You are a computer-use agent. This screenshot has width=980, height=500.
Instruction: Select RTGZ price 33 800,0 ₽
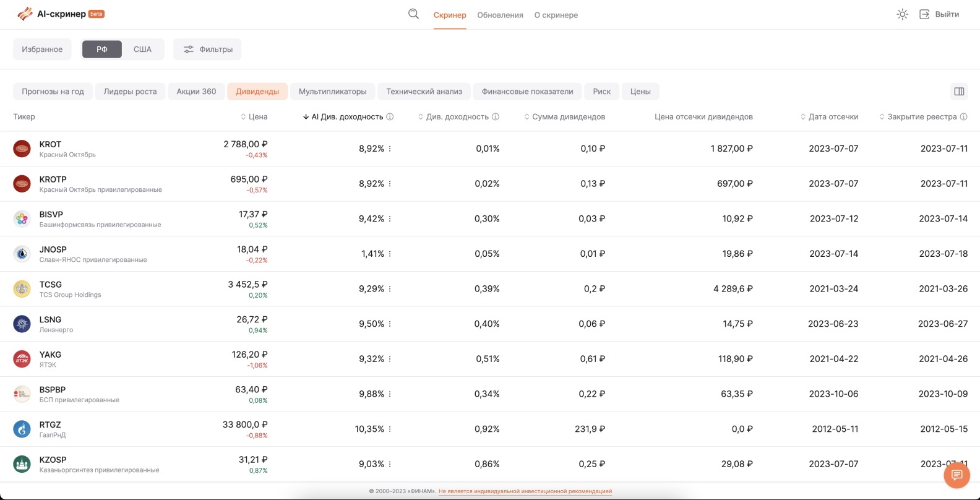click(x=245, y=425)
